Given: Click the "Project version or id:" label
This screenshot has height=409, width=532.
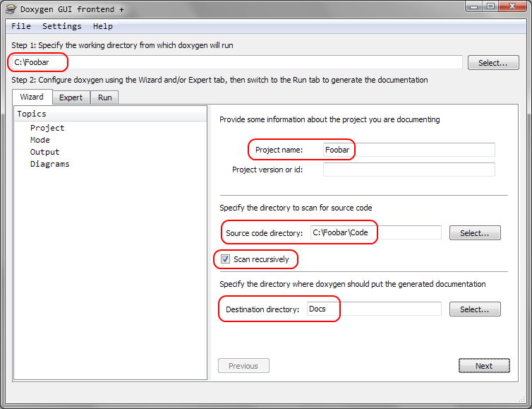Looking at the screenshot, I should (x=267, y=170).
